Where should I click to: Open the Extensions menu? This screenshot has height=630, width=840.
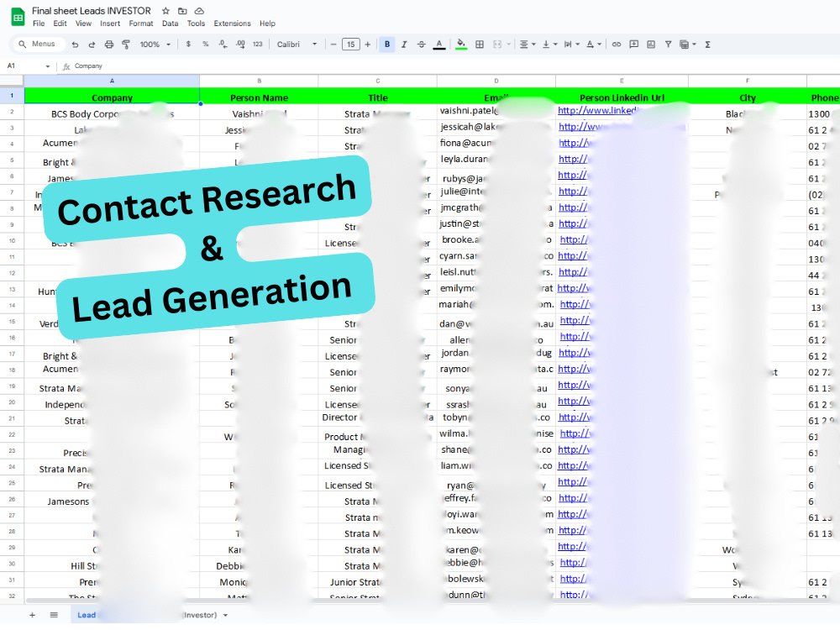click(x=232, y=24)
